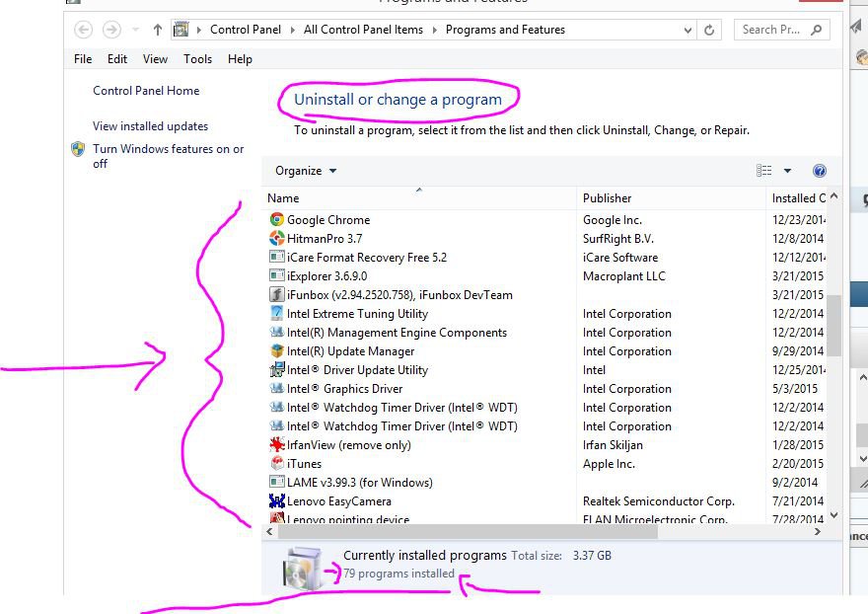Select iExplorer 3.6.9.0 icon
The image size is (868, 614).
[x=277, y=275]
